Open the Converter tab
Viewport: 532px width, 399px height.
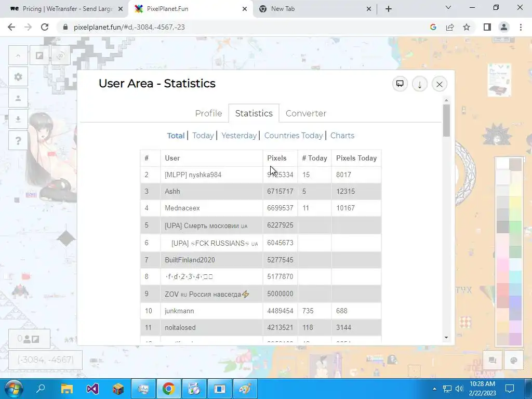pyautogui.click(x=305, y=113)
